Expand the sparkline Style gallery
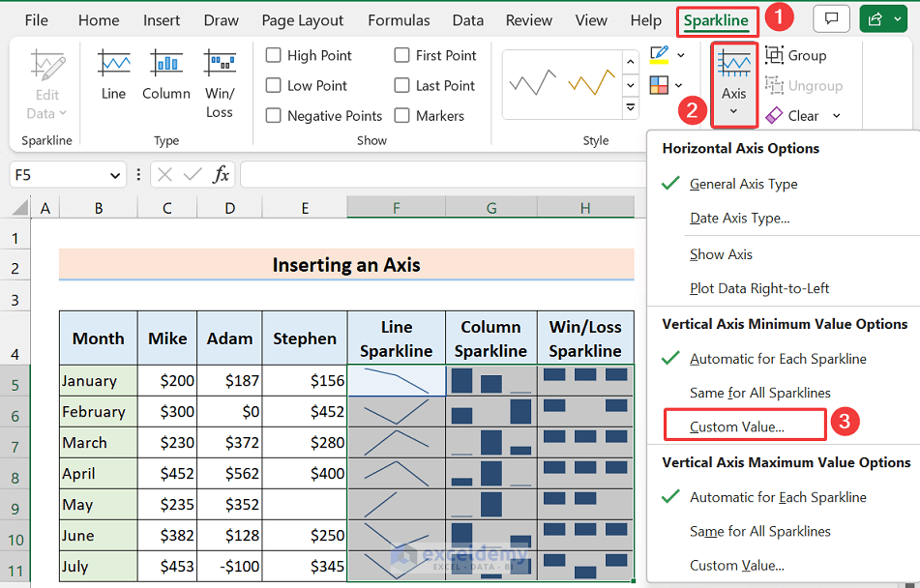 click(631, 108)
